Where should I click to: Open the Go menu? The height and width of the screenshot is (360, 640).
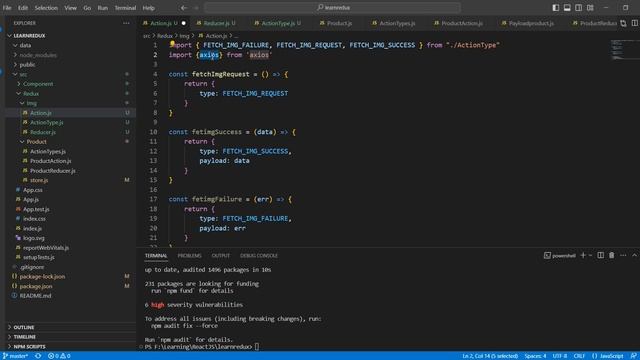[x=87, y=8]
